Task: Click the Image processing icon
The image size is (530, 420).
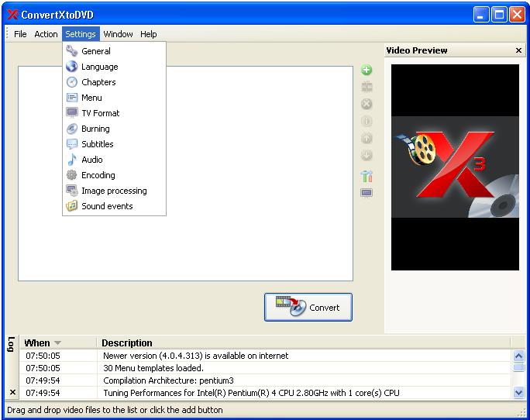Action: click(x=71, y=191)
